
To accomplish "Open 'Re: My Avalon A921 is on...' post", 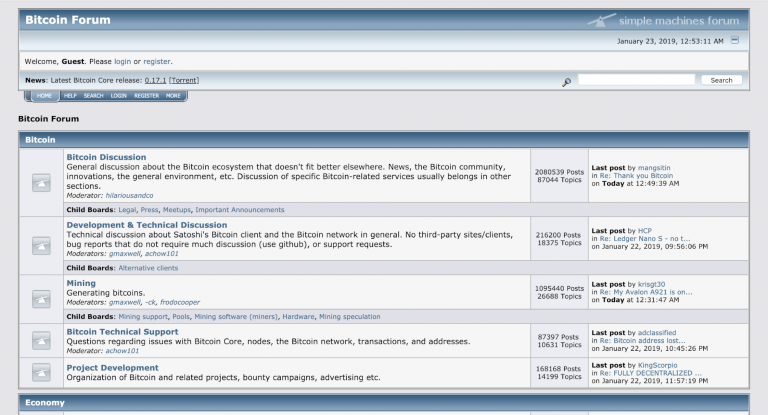I will coord(646,292).
